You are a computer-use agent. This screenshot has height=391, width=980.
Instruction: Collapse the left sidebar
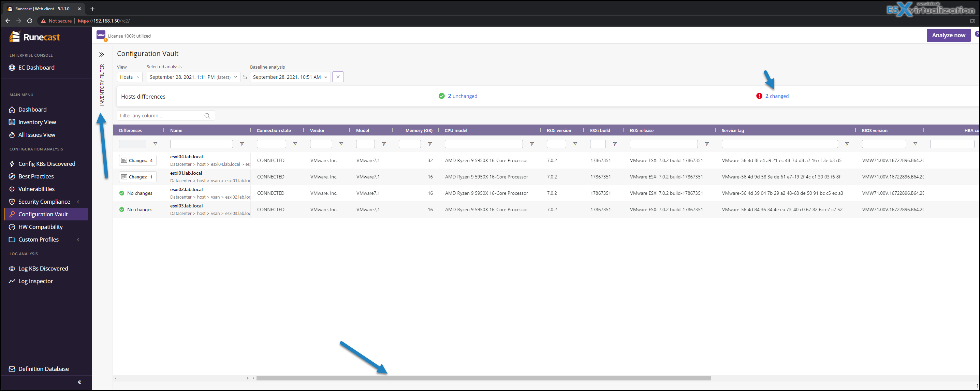point(79,382)
